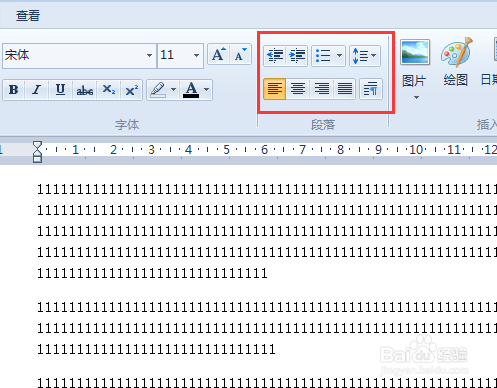Open highlight color dropdown arrow
This screenshot has height=388, width=497.
pyautogui.click(x=173, y=89)
